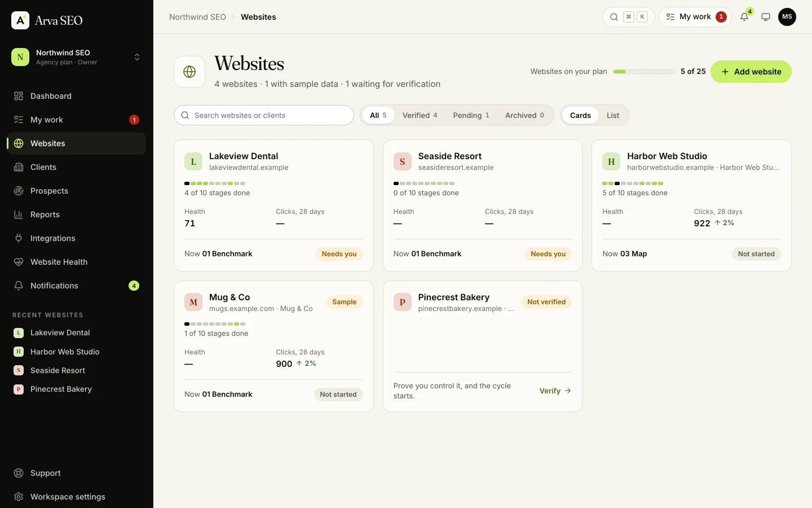Screen dimensions: 812x508
Task: Click the search magnifier command button
Action: coord(628,17)
